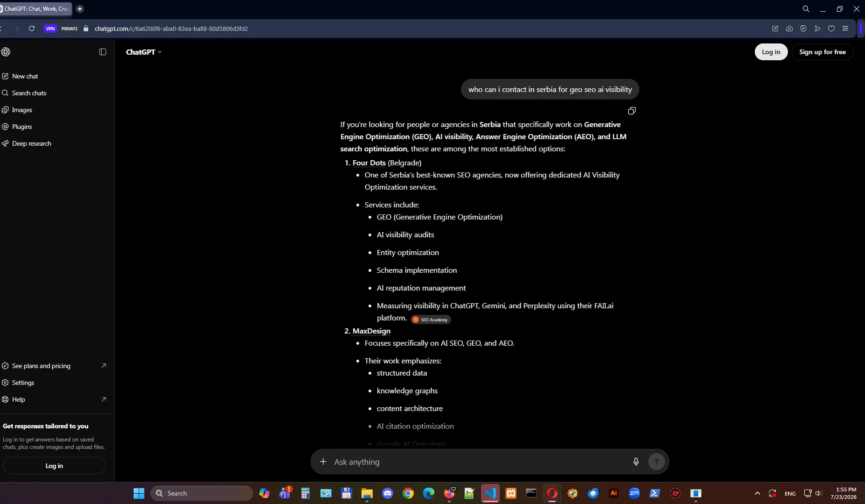
Task: Open Google Chrome from the taskbar
Action: 408,493
